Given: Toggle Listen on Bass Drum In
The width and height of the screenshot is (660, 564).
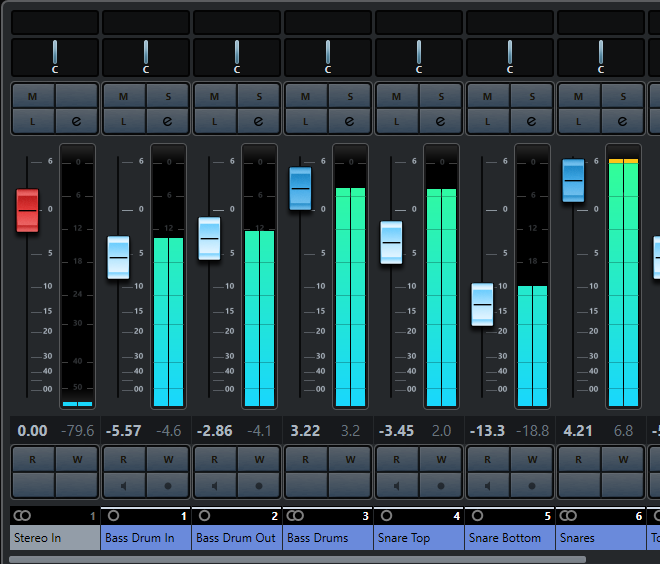Looking at the screenshot, I should click(x=124, y=122).
